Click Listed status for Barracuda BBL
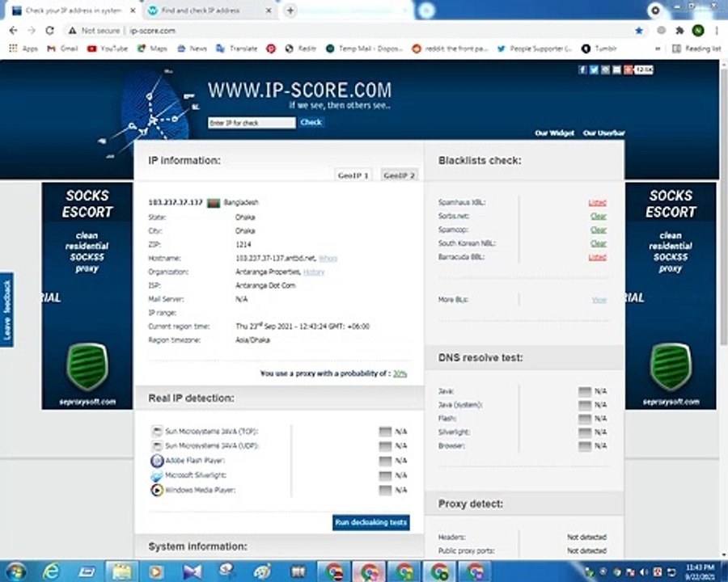This screenshot has width=728, height=582. [x=597, y=257]
